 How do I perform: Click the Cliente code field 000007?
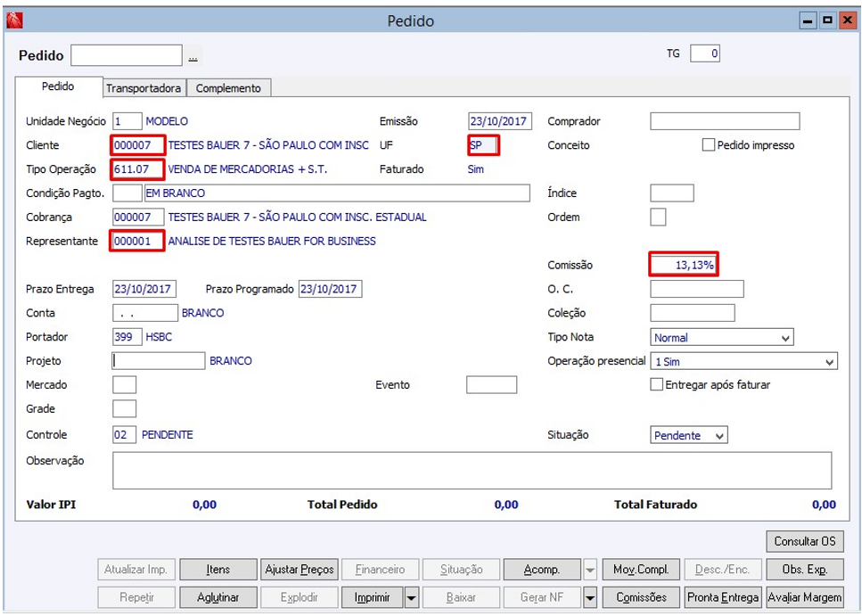tap(137, 145)
